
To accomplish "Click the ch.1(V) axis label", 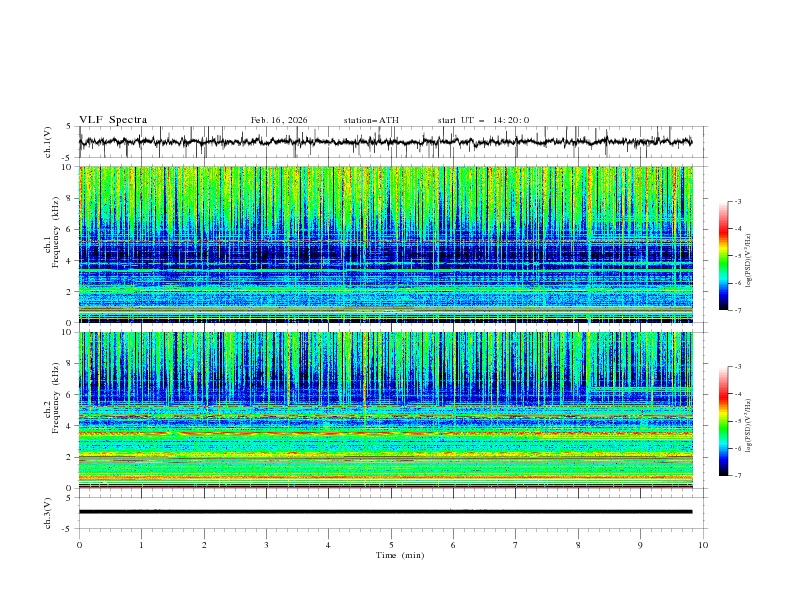I will (x=49, y=142).
